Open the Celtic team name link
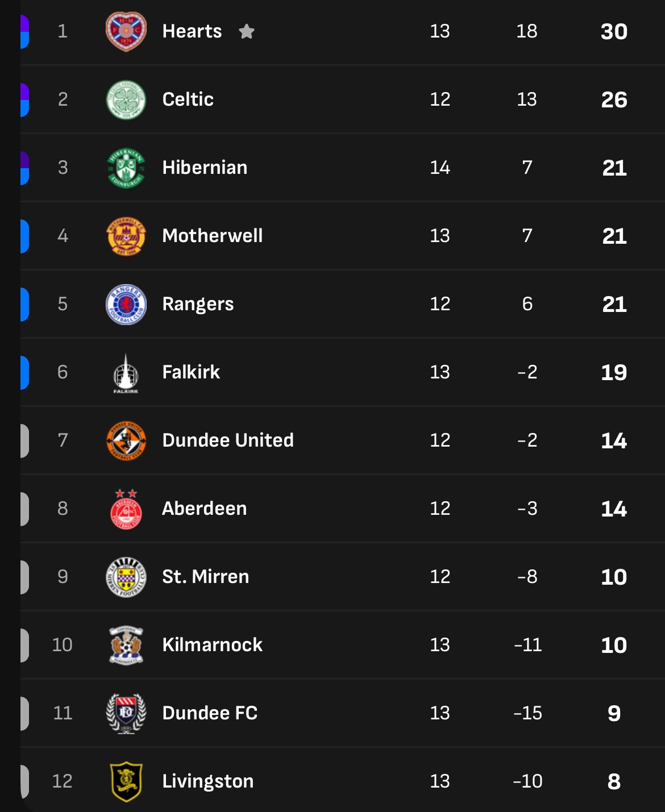665x812 pixels. click(x=188, y=99)
